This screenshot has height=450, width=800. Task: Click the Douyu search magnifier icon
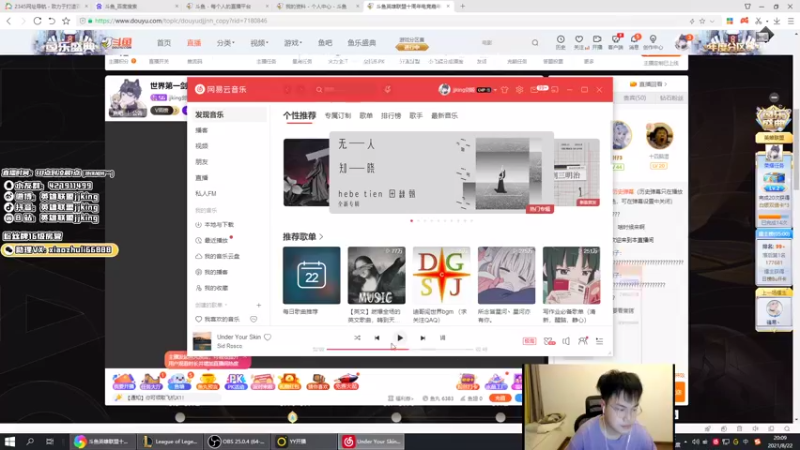[x=535, y=43]
